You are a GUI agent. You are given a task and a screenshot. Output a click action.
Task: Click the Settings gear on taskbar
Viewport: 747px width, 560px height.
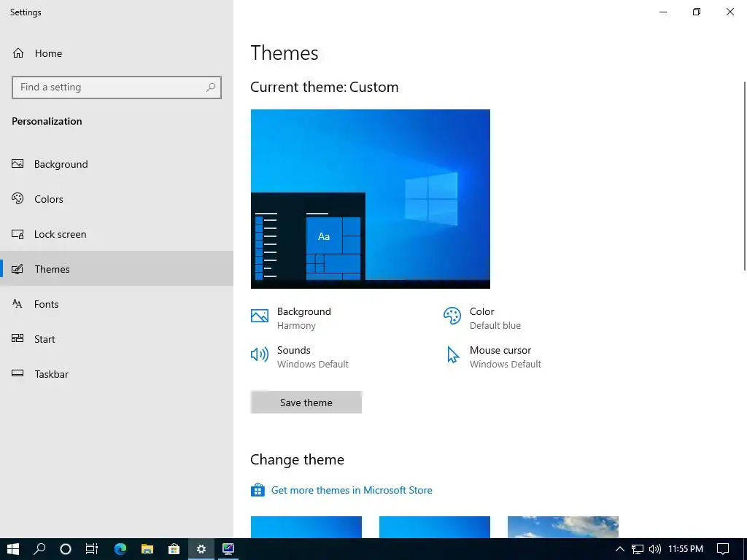coord(201,549)
